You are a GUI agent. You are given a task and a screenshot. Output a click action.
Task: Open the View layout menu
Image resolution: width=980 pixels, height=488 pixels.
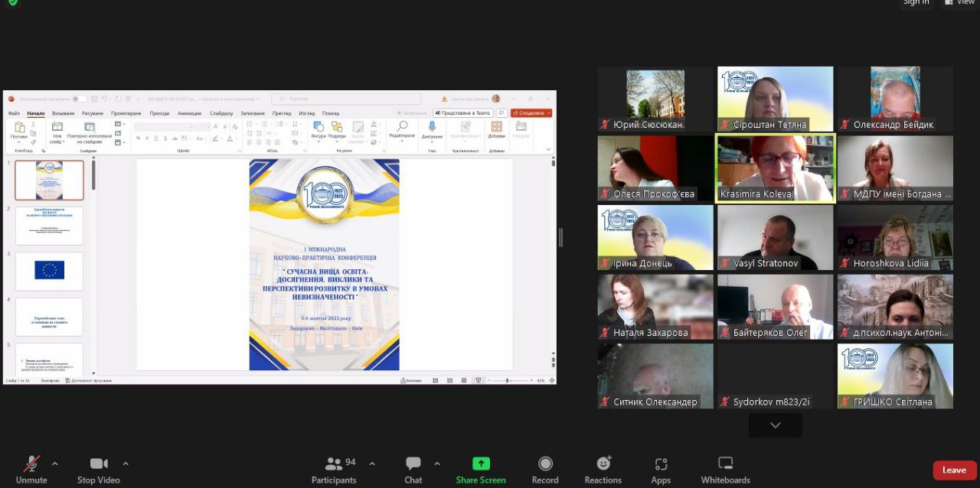coord(959,2)
